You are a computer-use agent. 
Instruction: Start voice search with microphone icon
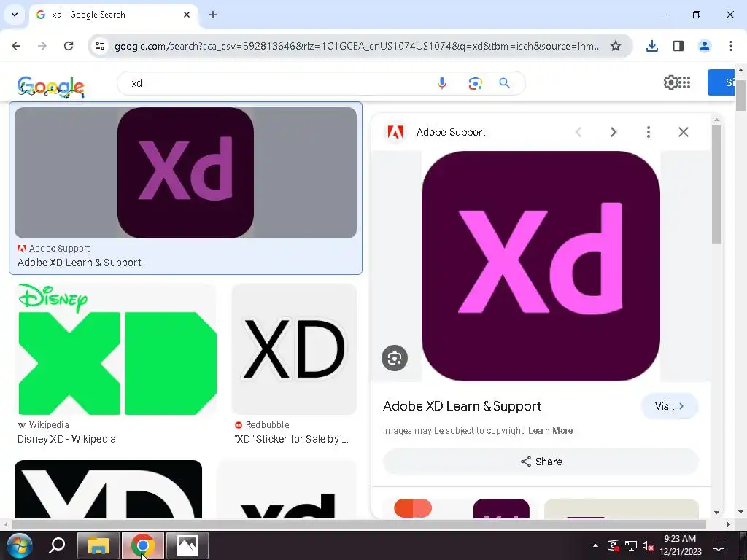[x=442, y=83]
